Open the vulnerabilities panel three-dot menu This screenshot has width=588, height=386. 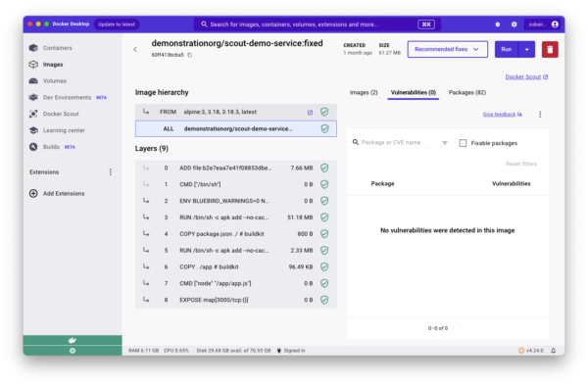click(x=540, y=115)
